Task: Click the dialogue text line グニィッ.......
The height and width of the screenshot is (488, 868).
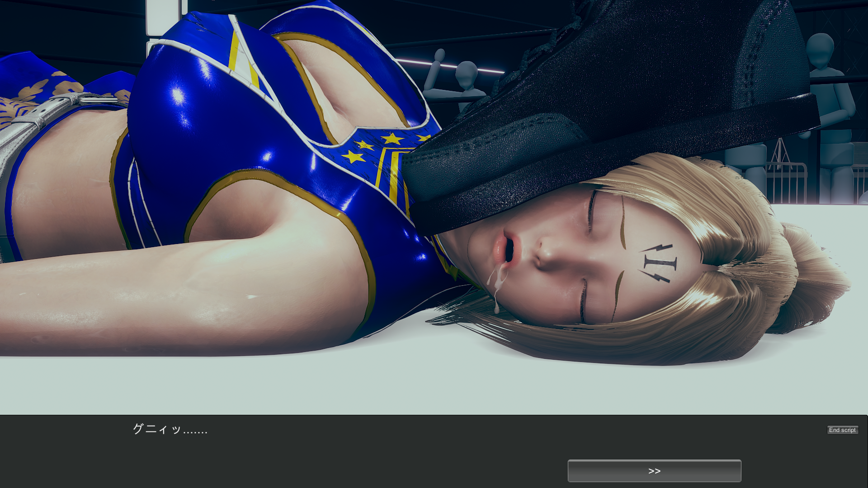Action: 170,429
